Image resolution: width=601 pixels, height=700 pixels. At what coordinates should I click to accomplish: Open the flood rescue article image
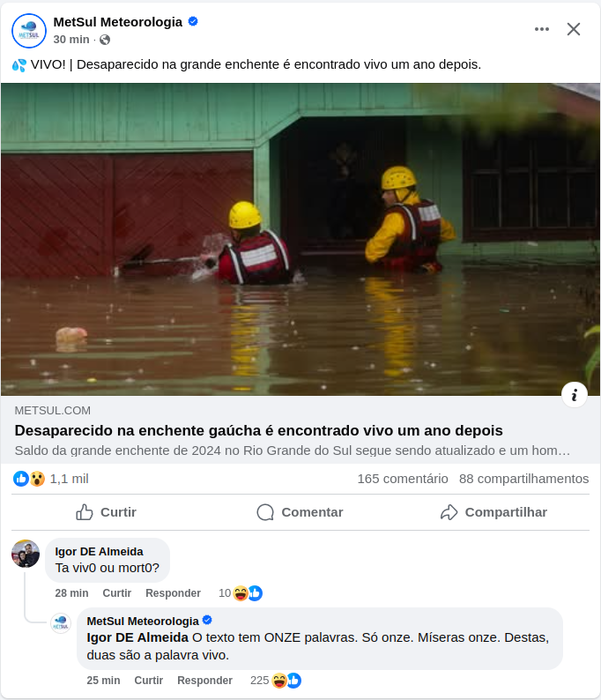click(300, 239)
